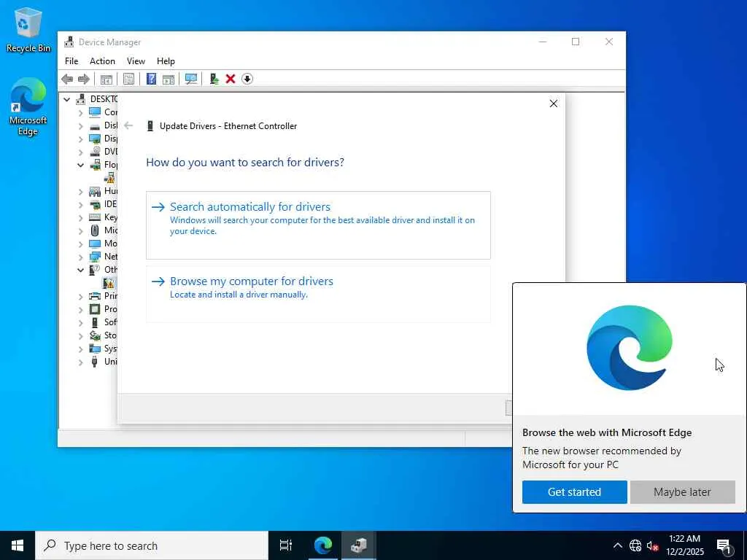Screen dimensions: 747x560
Task: Click the Device Manager taskbar button
Action: coord(359,545)
